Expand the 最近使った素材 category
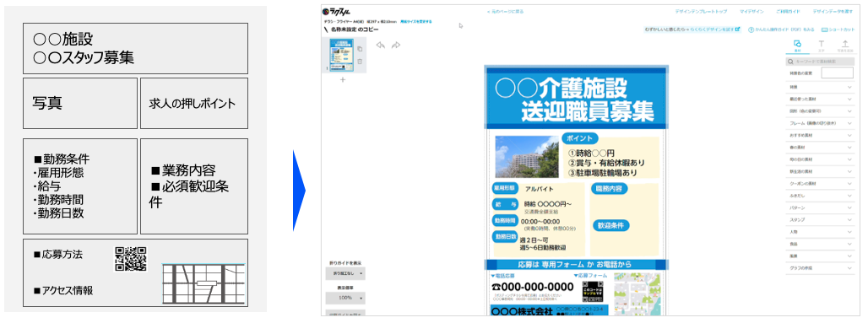 click(821, 99)
